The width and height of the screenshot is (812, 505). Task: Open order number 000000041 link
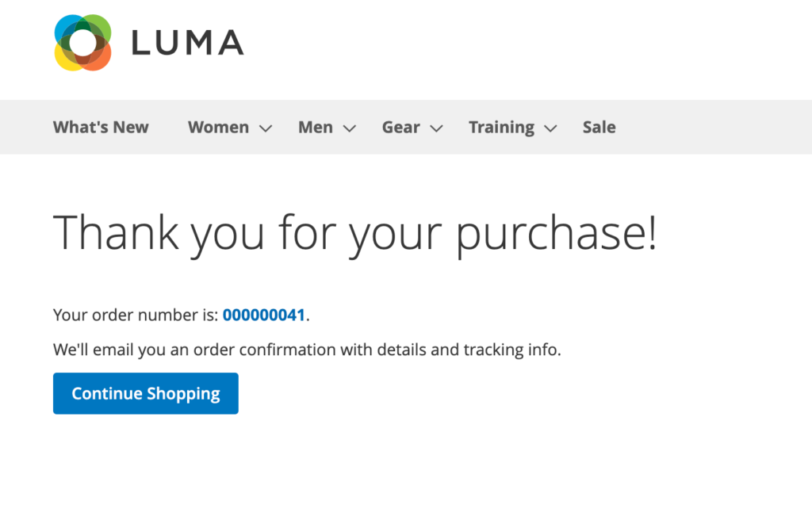click(264, 315)
